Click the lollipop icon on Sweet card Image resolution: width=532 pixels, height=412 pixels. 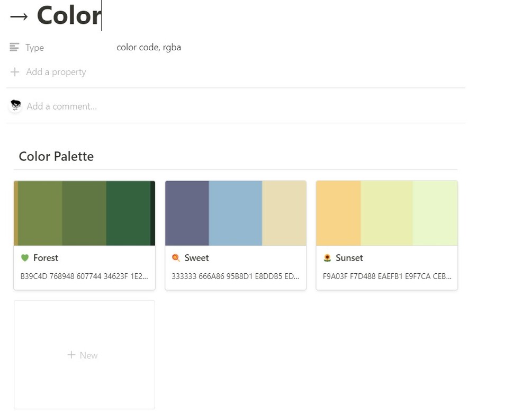(176, 258)
